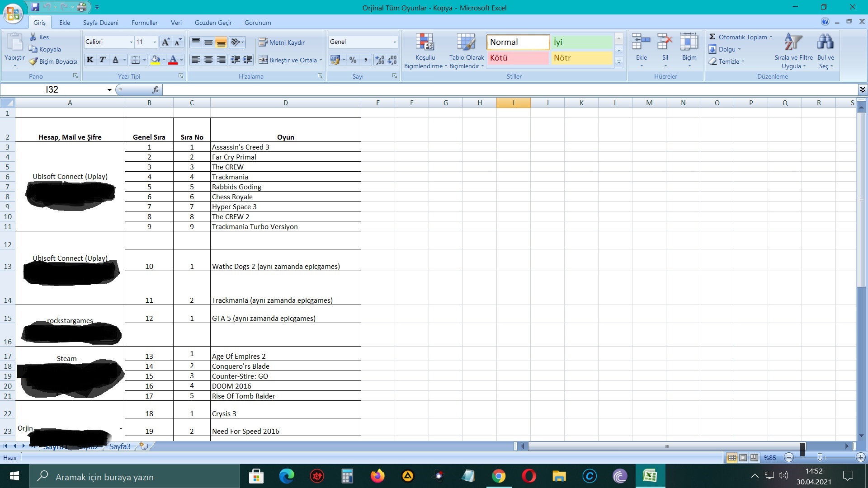The width and height of the screenshot is (868, 488).
Task: Open Temizle clear menu
Action: tap(726, 61)
